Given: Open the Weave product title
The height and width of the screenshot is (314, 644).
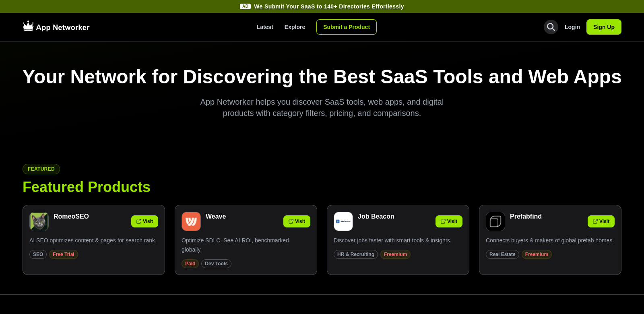Looking at the screenshot, I should [216, 217].
